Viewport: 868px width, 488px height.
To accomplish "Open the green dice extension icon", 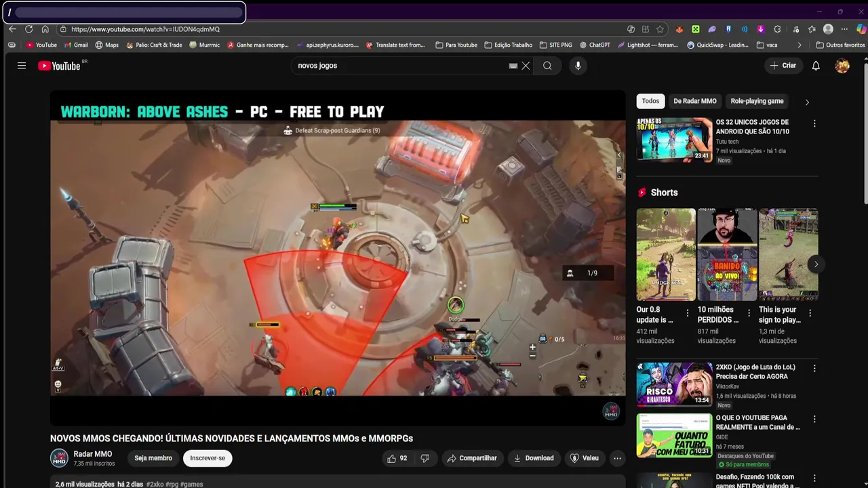I will pyautogui.click(x=696, y=29).
